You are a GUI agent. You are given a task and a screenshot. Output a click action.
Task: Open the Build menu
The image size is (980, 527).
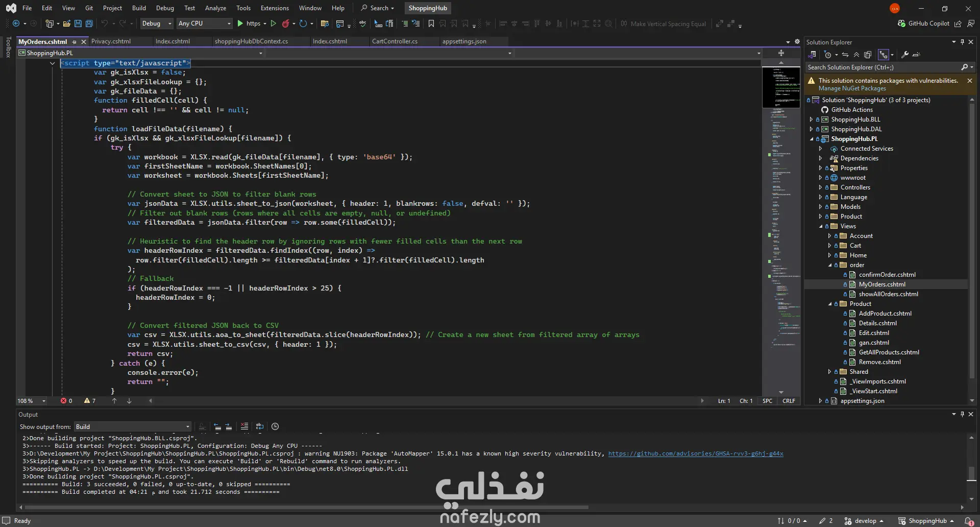pyautogui.click(x=139, y=8)
